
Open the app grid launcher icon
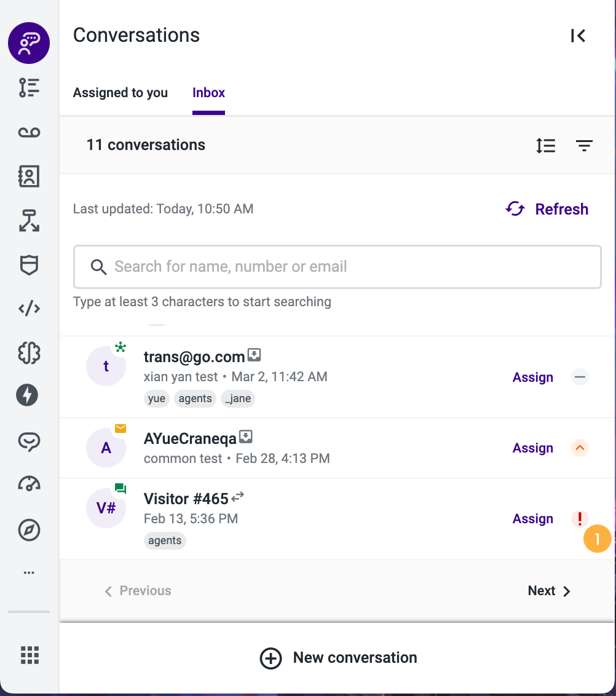point(30,655)
